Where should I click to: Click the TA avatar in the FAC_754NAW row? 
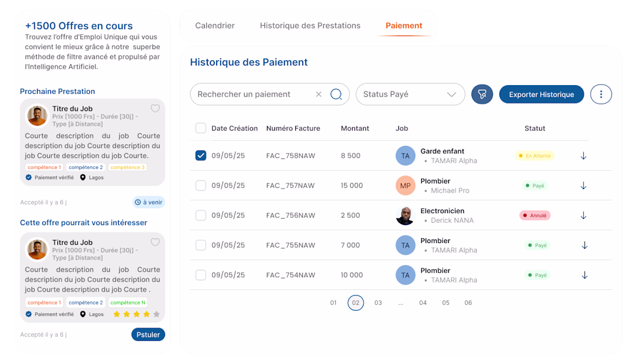[x=405, y=275]
